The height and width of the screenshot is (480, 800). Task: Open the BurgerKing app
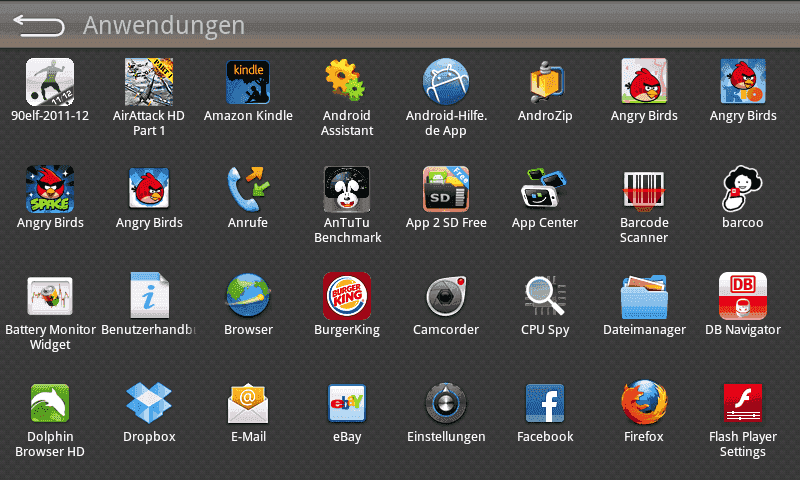point(347,296)
